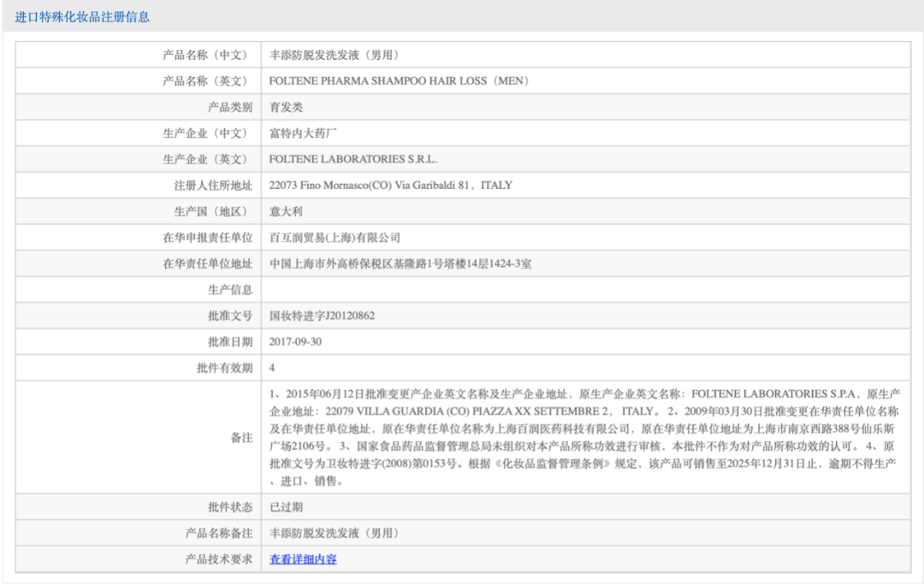Click the 生产国（地区）label
924x584 pixels.
pos(213,211)
